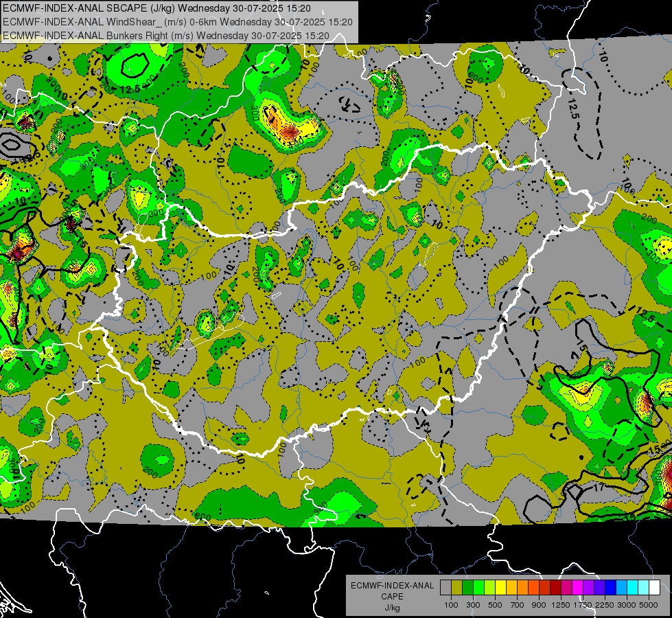
Task: Click the olive swatch in the CAPE legend
Action: [x=457, y=587]
